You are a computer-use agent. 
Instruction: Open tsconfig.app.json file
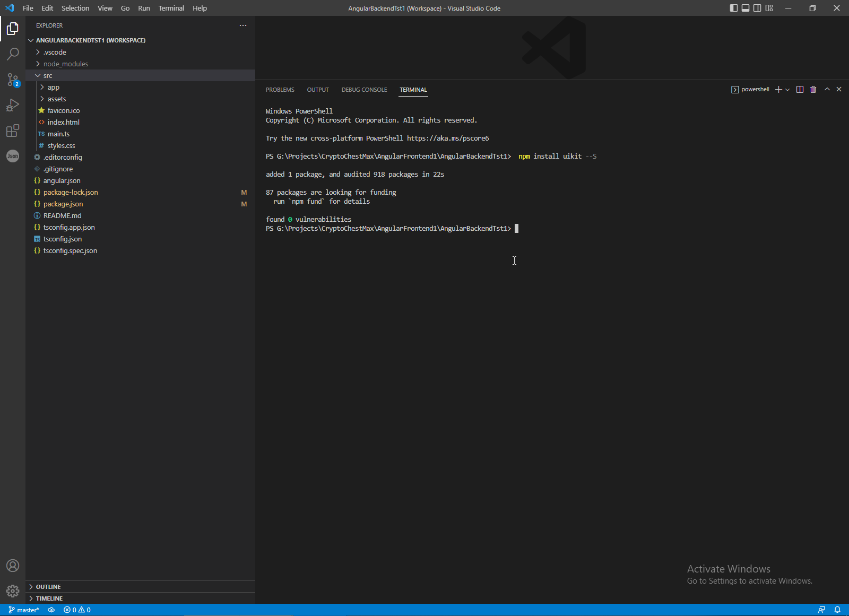pyautogui.click(x=140, y=227)
